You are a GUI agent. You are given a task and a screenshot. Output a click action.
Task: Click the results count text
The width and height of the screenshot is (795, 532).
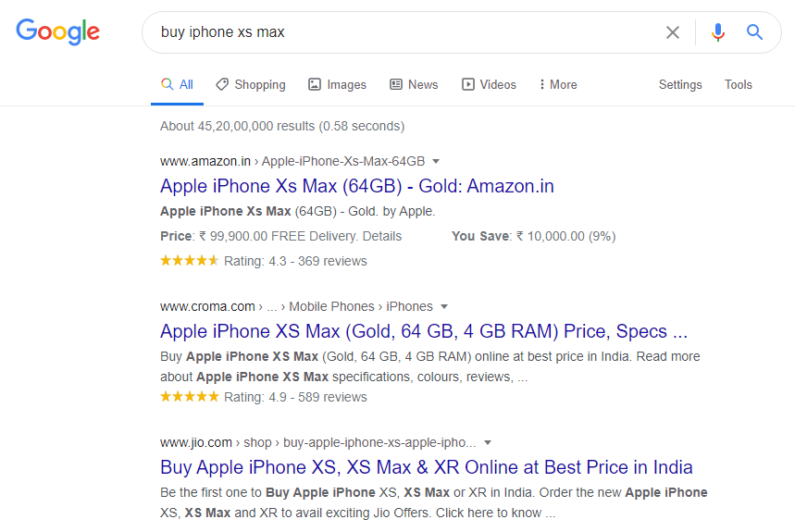pos(282,126)
